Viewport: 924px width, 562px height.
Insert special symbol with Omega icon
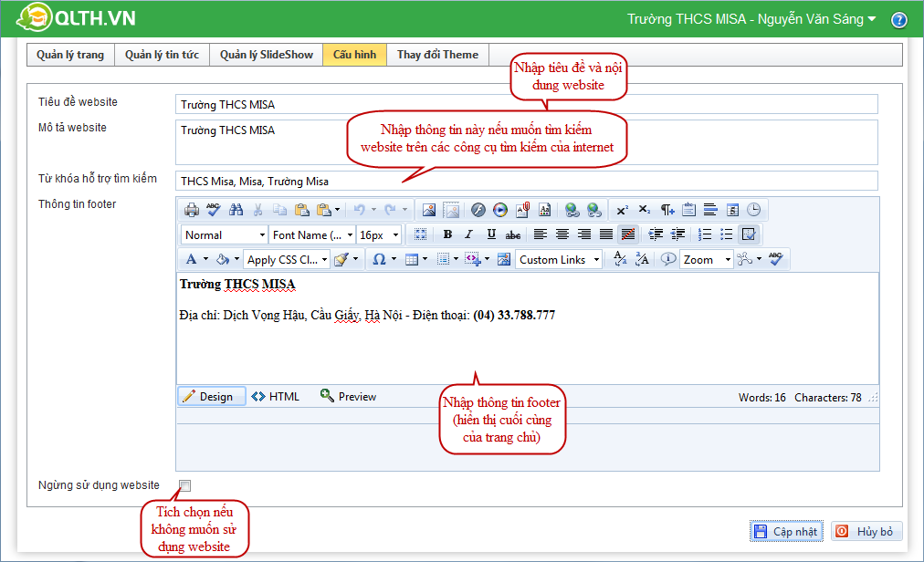[378, 260]
